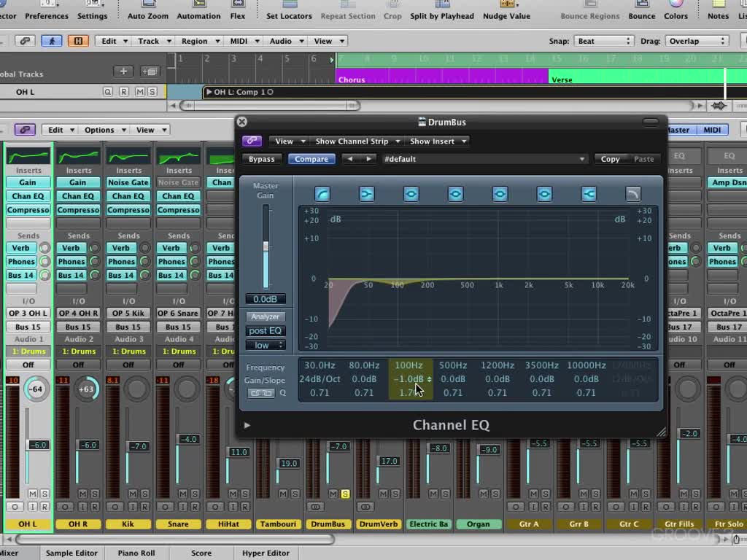
Task: Mute the Kik mixer strip
Action: (133, 494)
